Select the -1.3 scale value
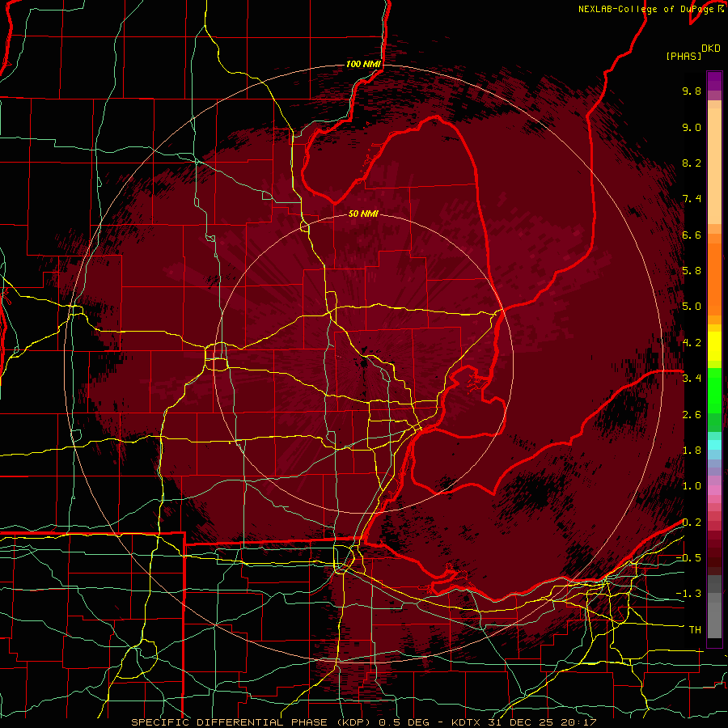Image resolution: width=728 pixels, height=728 pixels. [x=688, y=594]
